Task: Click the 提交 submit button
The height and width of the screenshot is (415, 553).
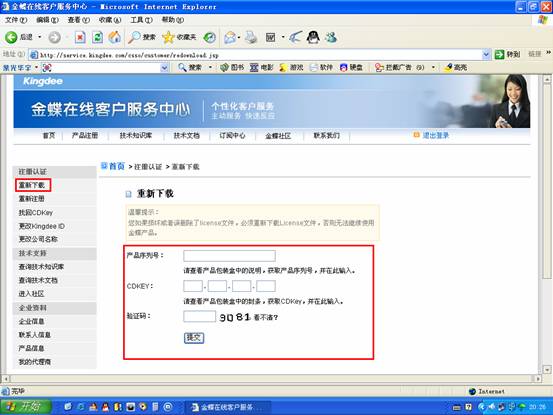Action: pos(194,338)
